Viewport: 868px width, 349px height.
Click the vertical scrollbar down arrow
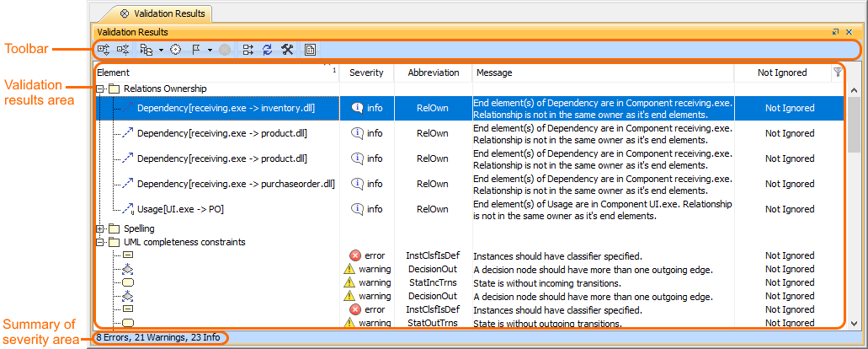pyautogui.click(x=853, y=323)
